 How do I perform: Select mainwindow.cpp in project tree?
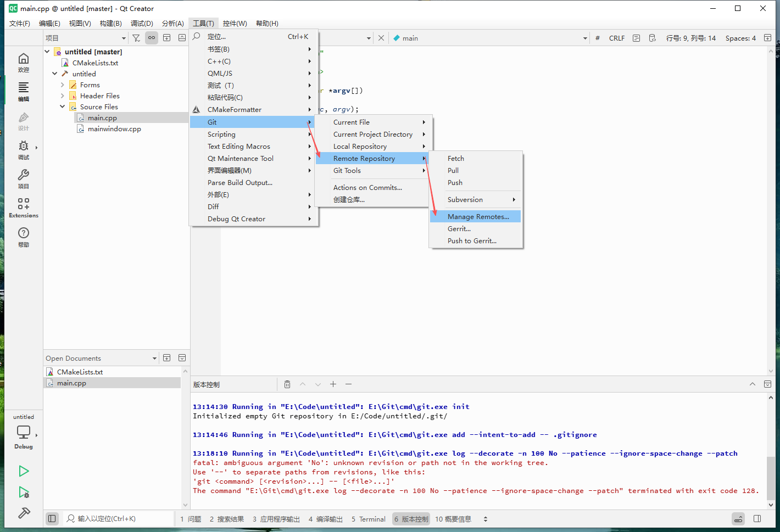click(114, 128)
